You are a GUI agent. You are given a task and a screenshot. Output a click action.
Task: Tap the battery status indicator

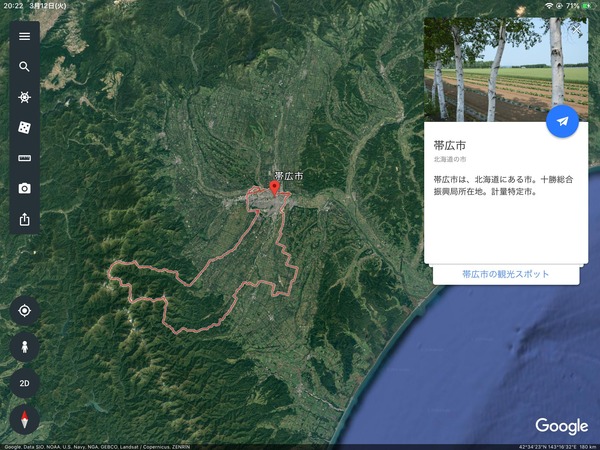tap(587, 6)
